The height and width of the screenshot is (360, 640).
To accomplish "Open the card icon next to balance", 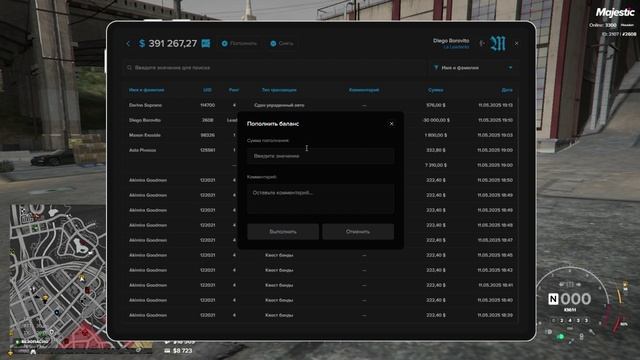I will (206, 43).
